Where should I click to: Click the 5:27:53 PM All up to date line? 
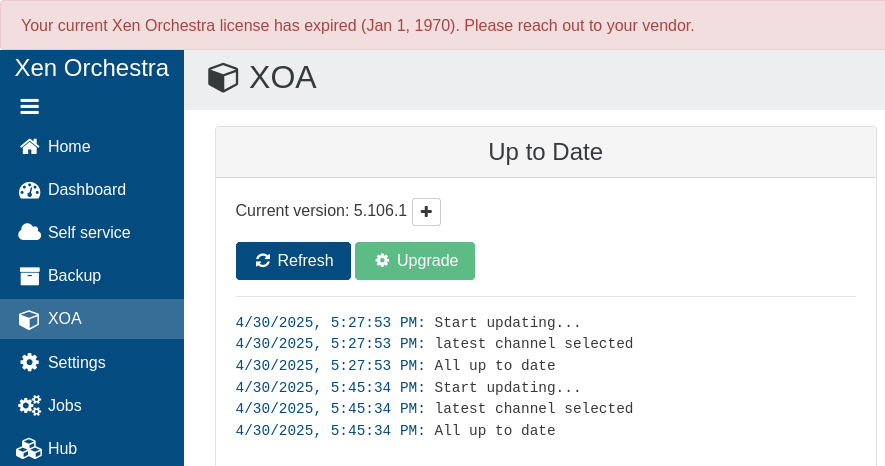click(x=395, y=366)
